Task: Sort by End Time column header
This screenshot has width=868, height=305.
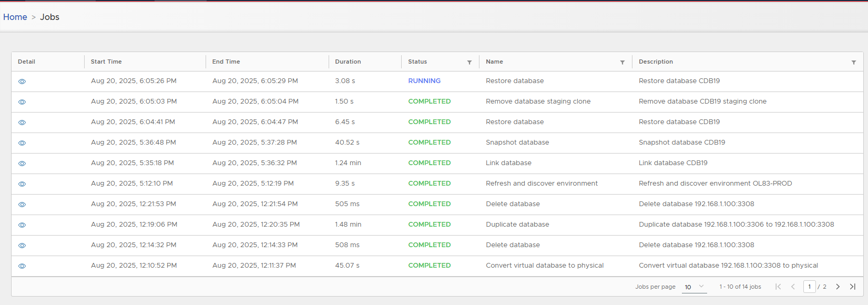Action: click(x=226, y=62)
